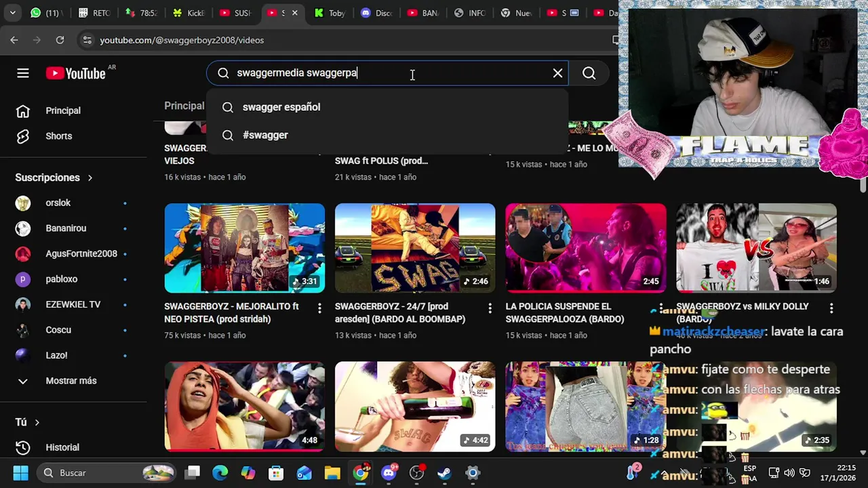Open Chrome from the taskbar
Screen dimensions: 868x488
pyautogui.click(x=361, y=472)
